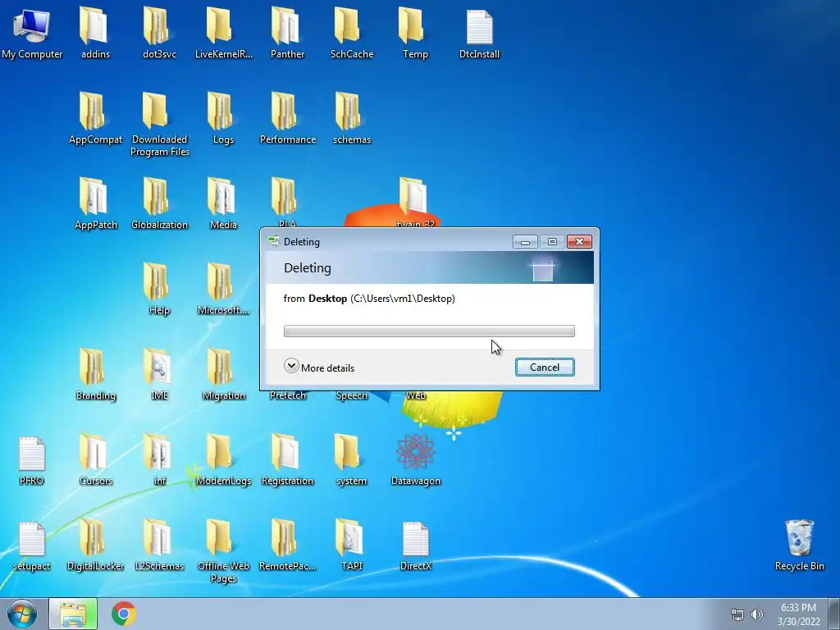Close the Deleting dialog window
This screenshot has height=630, width=840.
(579, 242)
